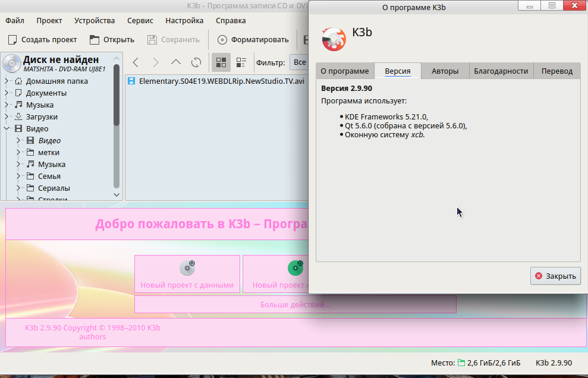Screen dimensions: 588x378
Task: Collapse the top-level Видео tree node
Action: click(x=7, y=128)
